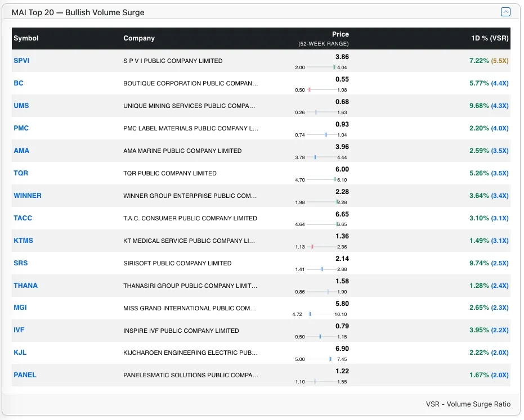Click the 1.49% (3.1X) value
The width and height of the screenshot is (524, 420).
click(x=489, y=241)
